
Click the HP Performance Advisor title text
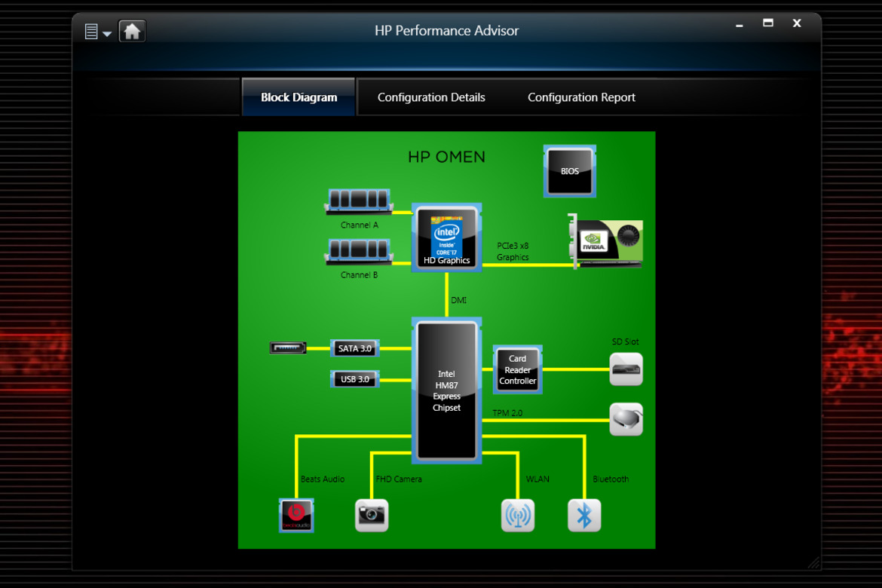pyautogui.click(x=446, y=31)
